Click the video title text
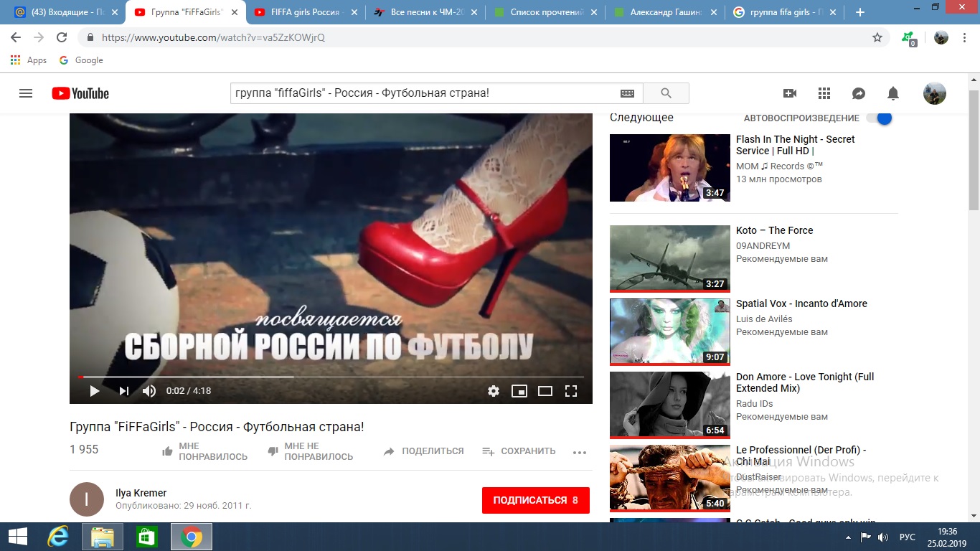The image size is (980, 551). click(x=217, y=427)
